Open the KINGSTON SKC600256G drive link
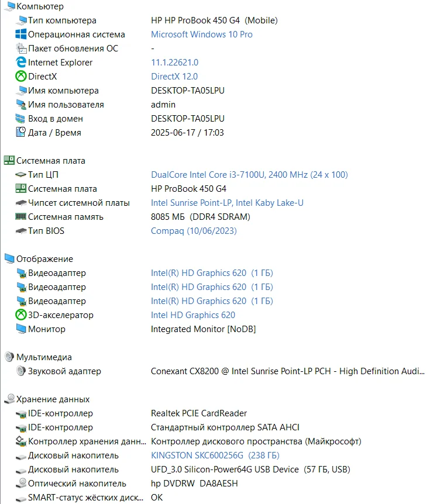Image resolution: width=434 pixels, height=504 pixels. [215, 455]
